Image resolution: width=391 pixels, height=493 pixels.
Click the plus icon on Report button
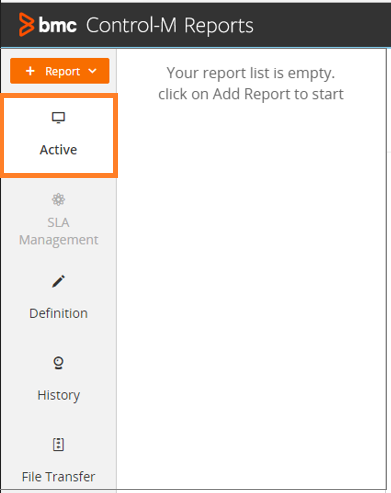30,71
